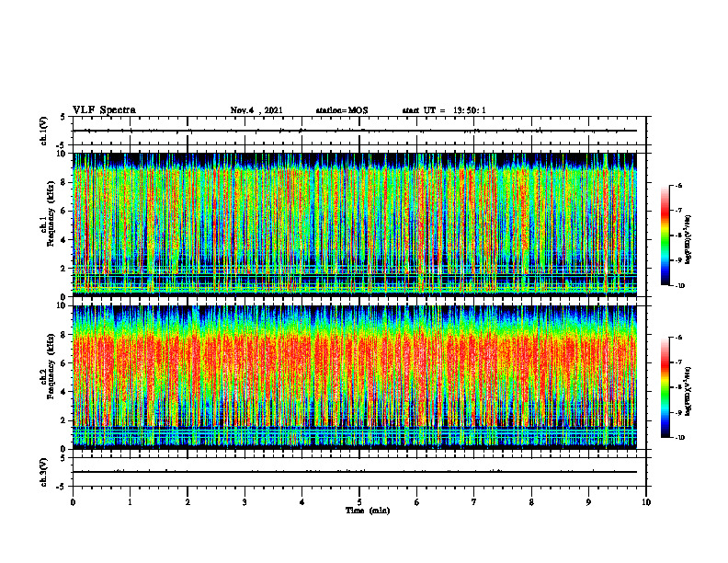
Task: Click the ch.3 voltage waveform trace
Action: tap(355, 472)
